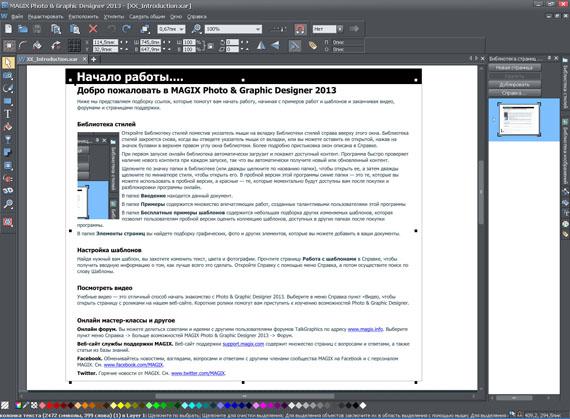Screen dimensions: 570x419
Task: Select the freehand drawing tool
Action: (x=8, y=88)
